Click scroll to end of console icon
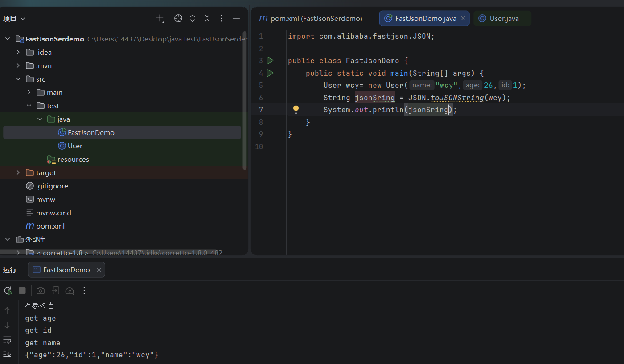This screenshot has width=624, height=364. [7, 354]
